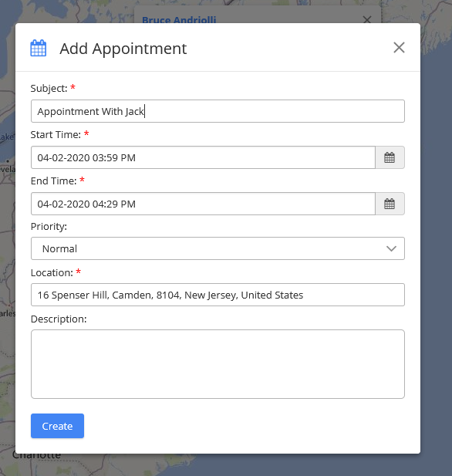
Task: Close the Bruce Andriolli popup behind the dialog
Action: [367, 20]
